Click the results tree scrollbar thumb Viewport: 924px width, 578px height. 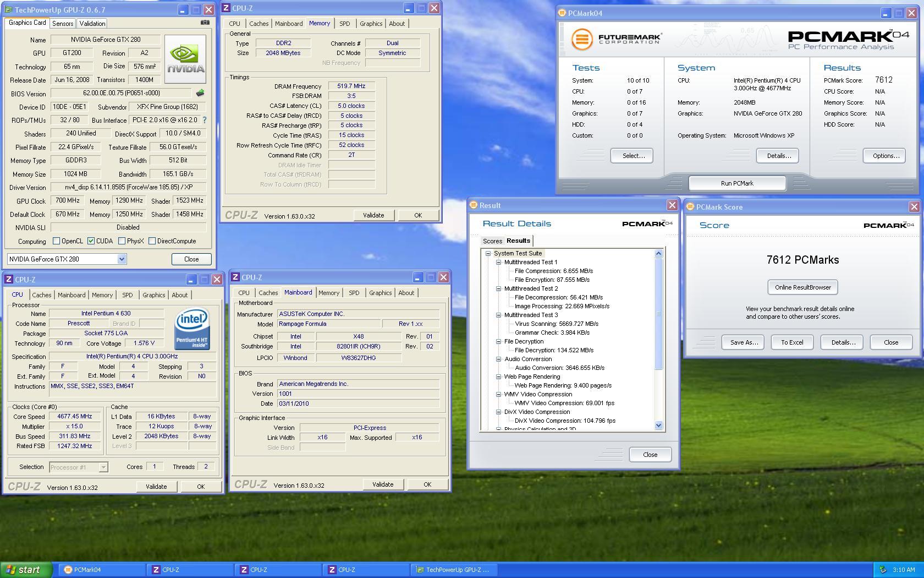click(x=658, y=314)
